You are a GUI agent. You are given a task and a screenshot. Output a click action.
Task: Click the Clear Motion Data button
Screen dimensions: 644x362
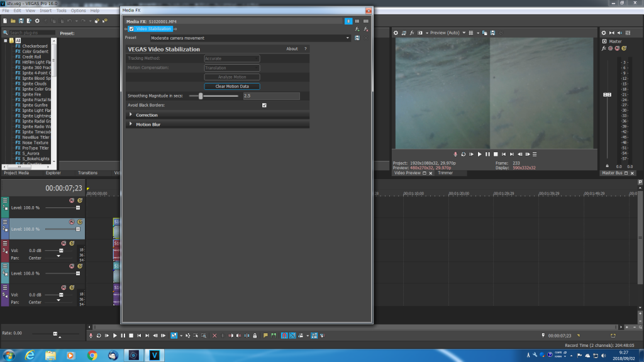[232, 86]
